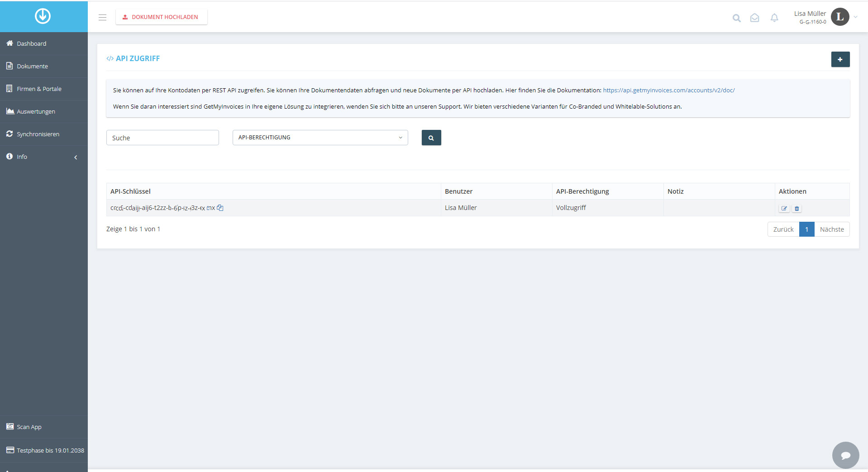Click the Zurück pagination button

(x=783, y=229)
